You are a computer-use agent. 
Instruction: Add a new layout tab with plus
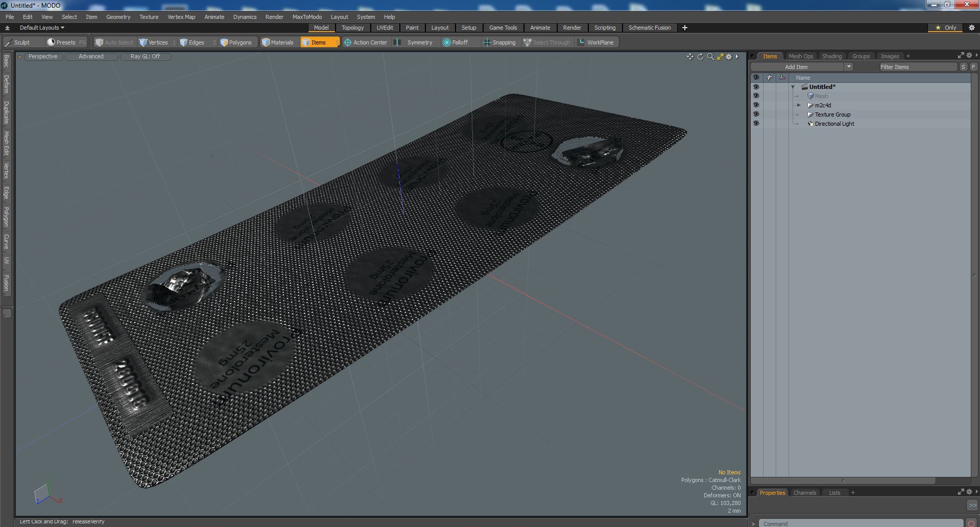(x=684, y=28)
